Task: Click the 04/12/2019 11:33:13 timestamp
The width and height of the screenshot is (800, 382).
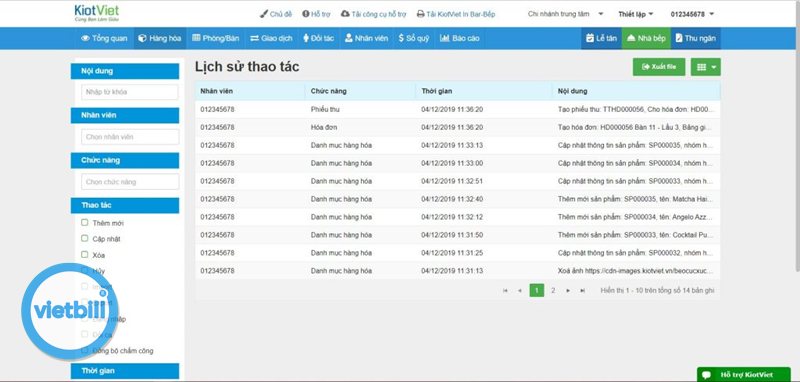Action: [452, 145]
